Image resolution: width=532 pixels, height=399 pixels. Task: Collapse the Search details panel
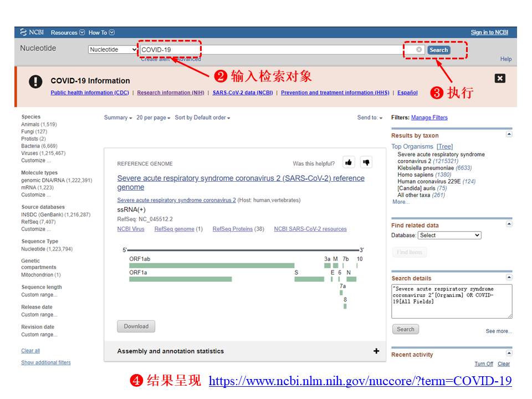click(x=509, y=277)
